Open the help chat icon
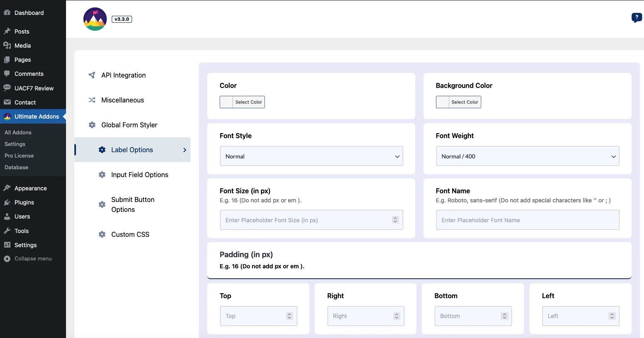This screenshot has height=338, width=644. point(636,17)
